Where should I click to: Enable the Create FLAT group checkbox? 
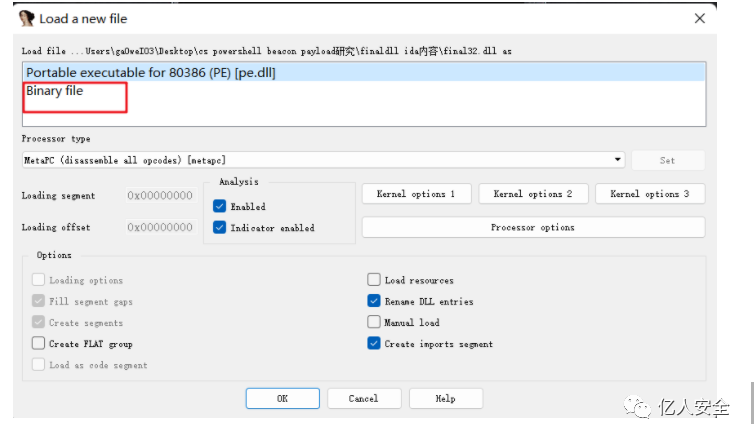[x=38, y=343]
